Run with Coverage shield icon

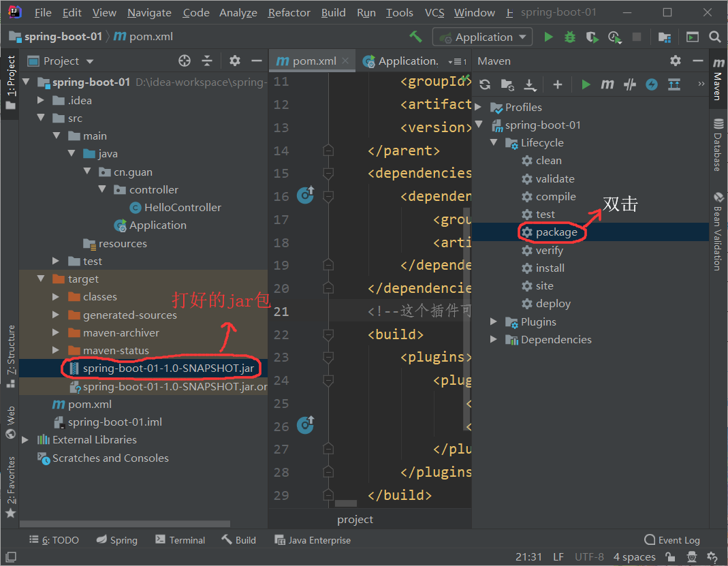pyautogui.click(x=592, y=37)
